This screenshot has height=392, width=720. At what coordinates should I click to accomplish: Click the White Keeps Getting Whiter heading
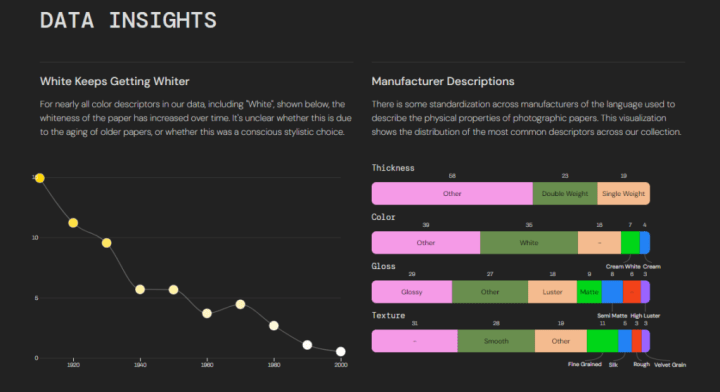[114, 81]
